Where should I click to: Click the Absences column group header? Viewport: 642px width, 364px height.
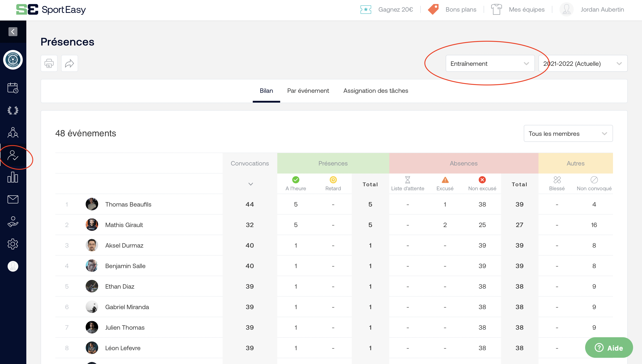(x=464, y=163)
